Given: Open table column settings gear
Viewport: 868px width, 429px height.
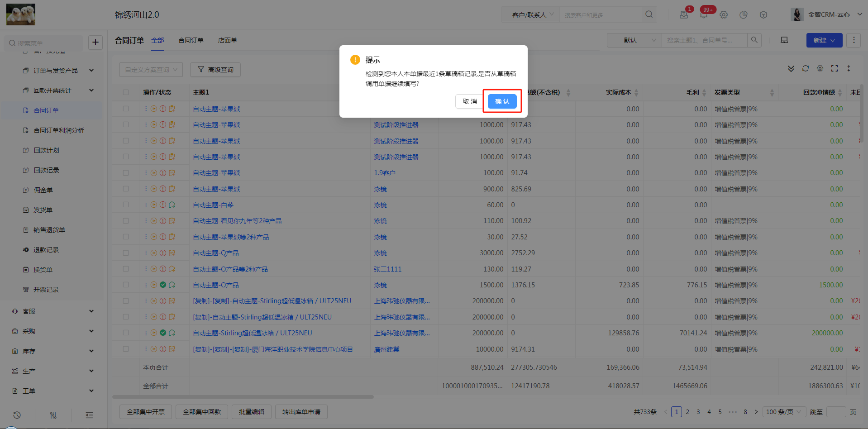Looking at the screenshot, I should 820,68.
